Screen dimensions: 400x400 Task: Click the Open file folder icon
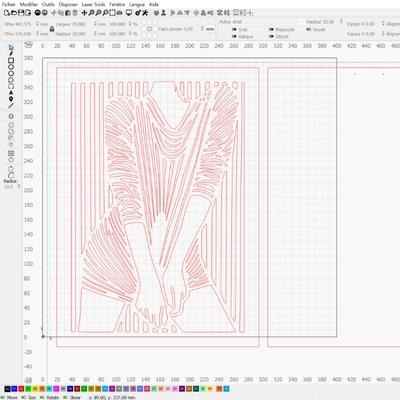(14, 13)
